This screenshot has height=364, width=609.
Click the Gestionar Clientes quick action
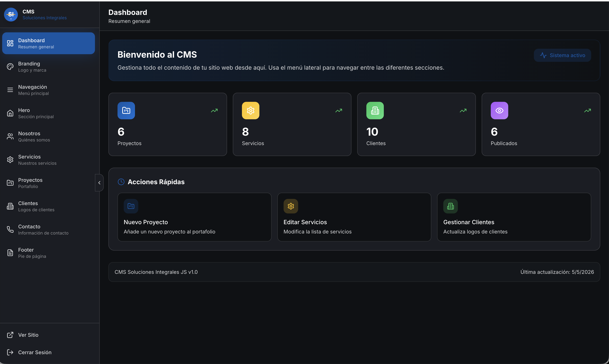tap(514, 217)
